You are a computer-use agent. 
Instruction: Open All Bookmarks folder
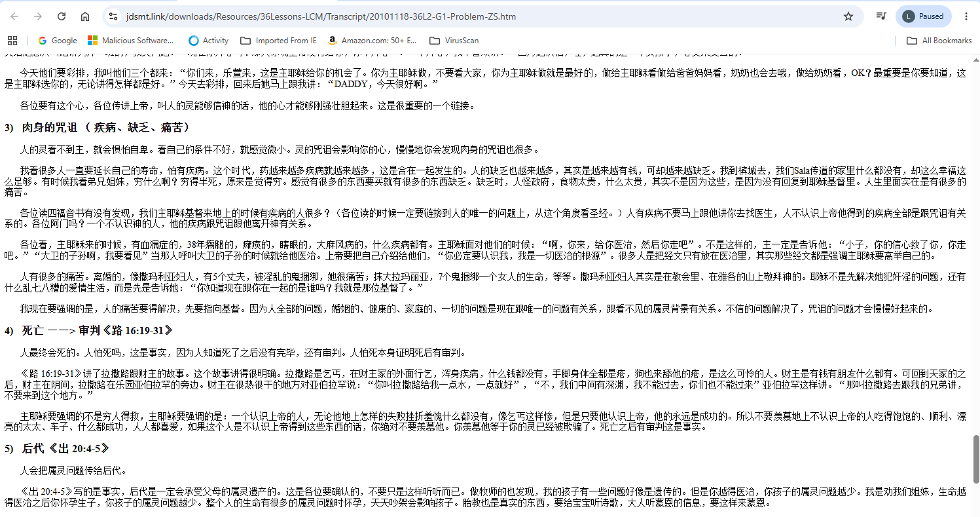[x=939, y=41]
